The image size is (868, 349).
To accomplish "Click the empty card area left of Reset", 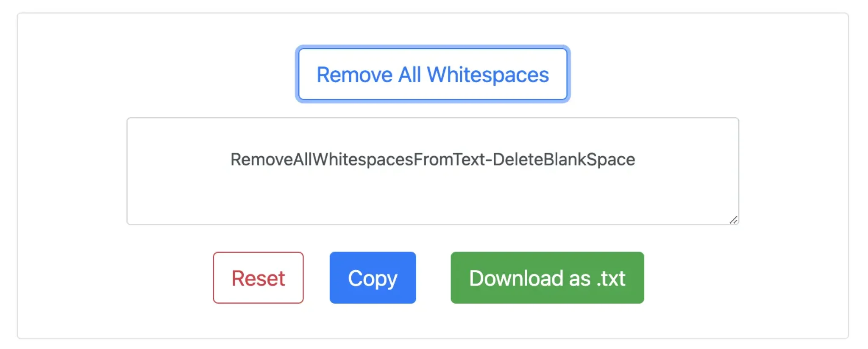I will 114,278.
